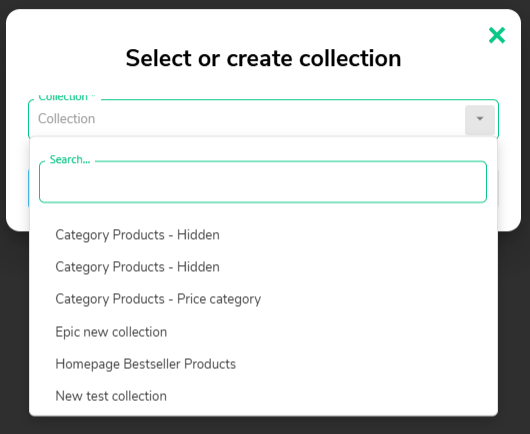Viewport: 530px width, 434px height.
Task: Click empty dialog area left of the heading
Action: coord(66,58)
